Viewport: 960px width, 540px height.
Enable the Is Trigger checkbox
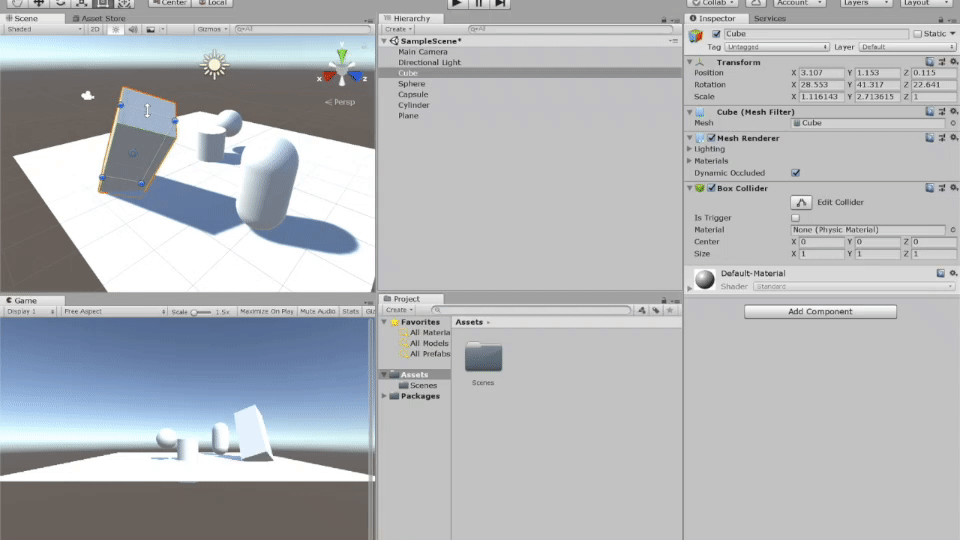pos(796,217)
